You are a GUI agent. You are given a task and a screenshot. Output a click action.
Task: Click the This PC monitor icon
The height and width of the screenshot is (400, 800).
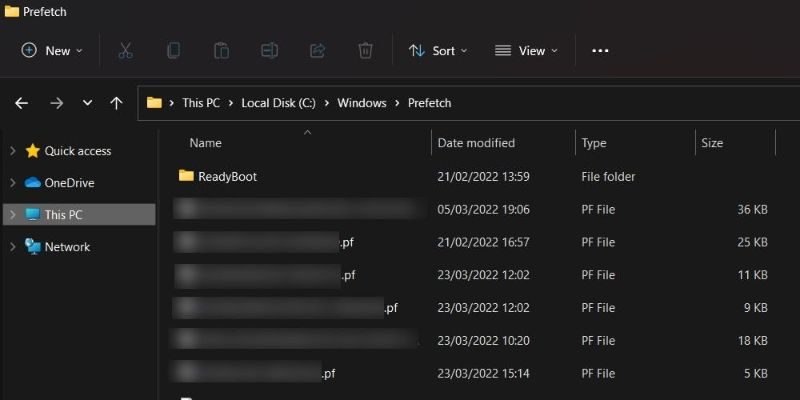(x=33, y=215)
